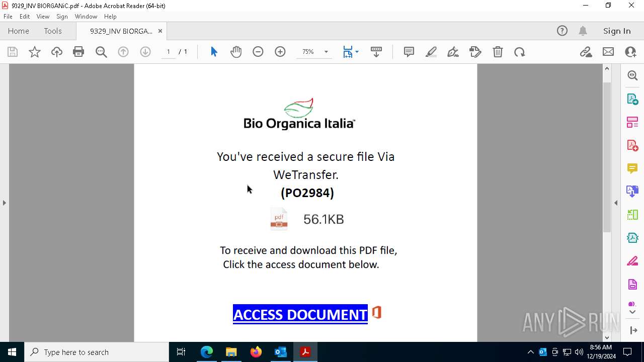Open Create PDF tool in side pane
Viewport: 644px width, 362px height.
click(632, 145)
